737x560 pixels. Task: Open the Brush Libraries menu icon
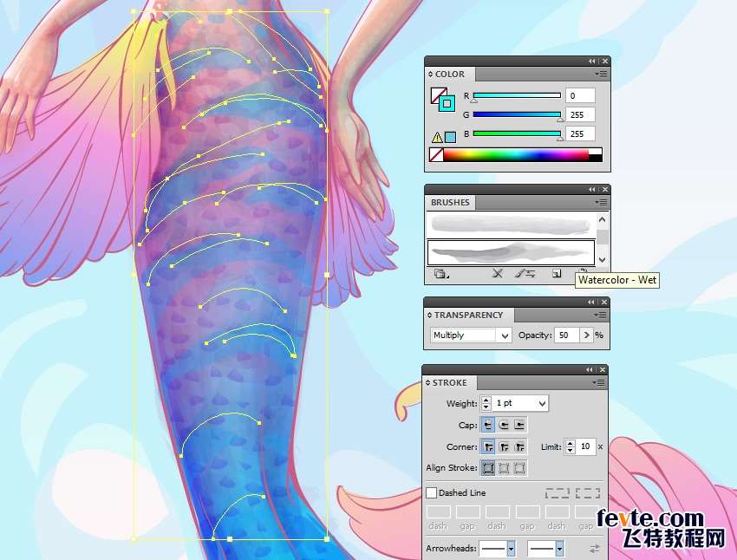tap(440, 273)
